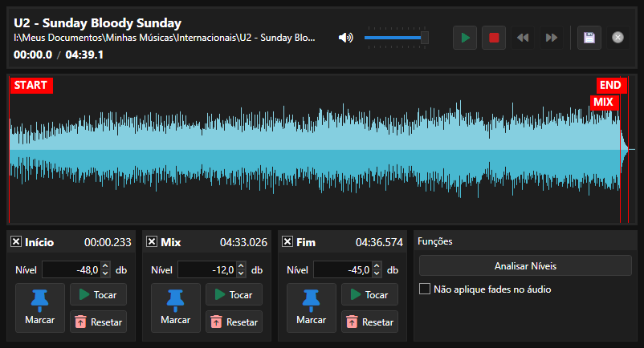Click Resetar in the Mix panel
The image size is (644, 348).
click(x=234, y=322)
